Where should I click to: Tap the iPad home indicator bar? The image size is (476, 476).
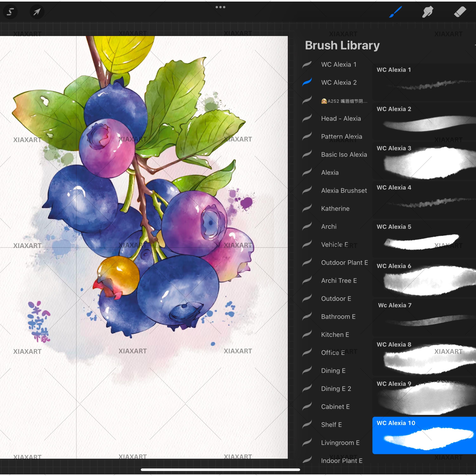pyautogui.click(x=220, y=470)
